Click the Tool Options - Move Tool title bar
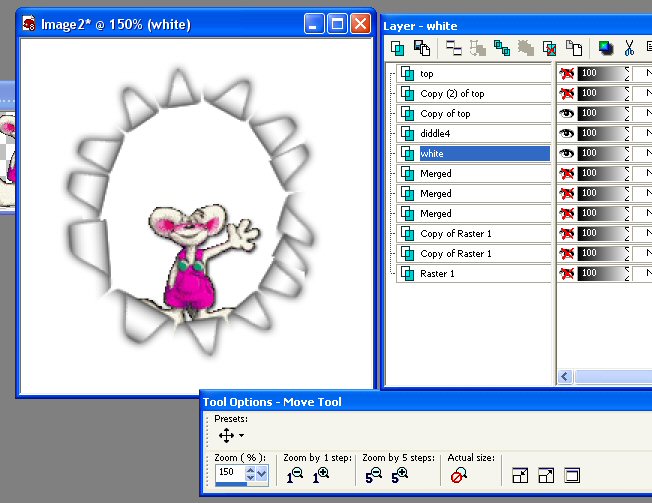 coord(426,402)
